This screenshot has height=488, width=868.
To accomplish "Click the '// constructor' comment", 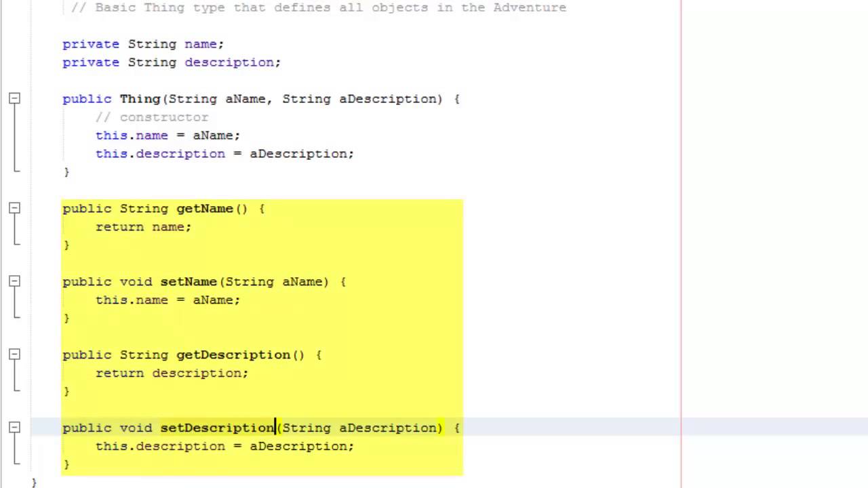I will point(152,117).
